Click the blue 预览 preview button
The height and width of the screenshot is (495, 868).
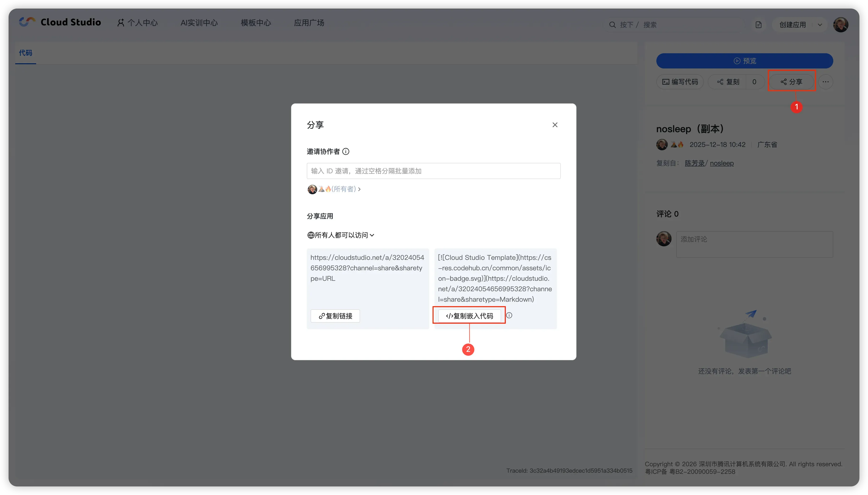(744, 61)
